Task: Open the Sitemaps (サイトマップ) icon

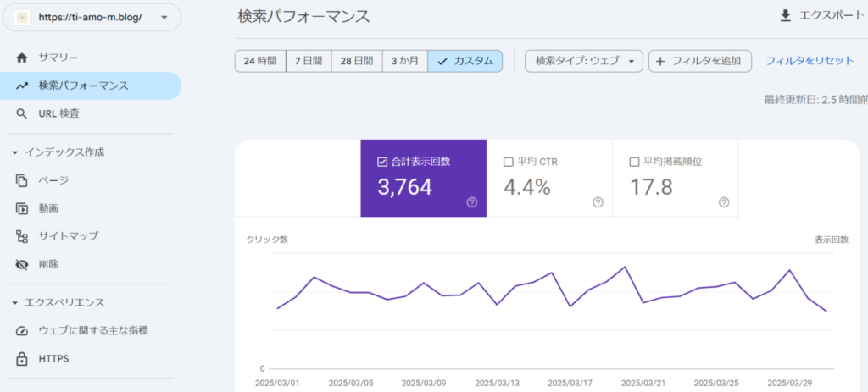Action: coord(22,236)
